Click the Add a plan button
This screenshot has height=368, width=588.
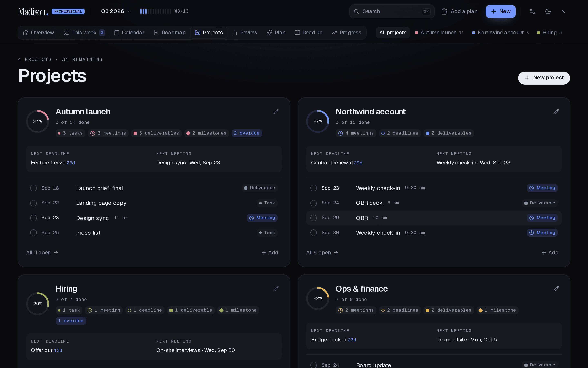click(x=459, y=11)
